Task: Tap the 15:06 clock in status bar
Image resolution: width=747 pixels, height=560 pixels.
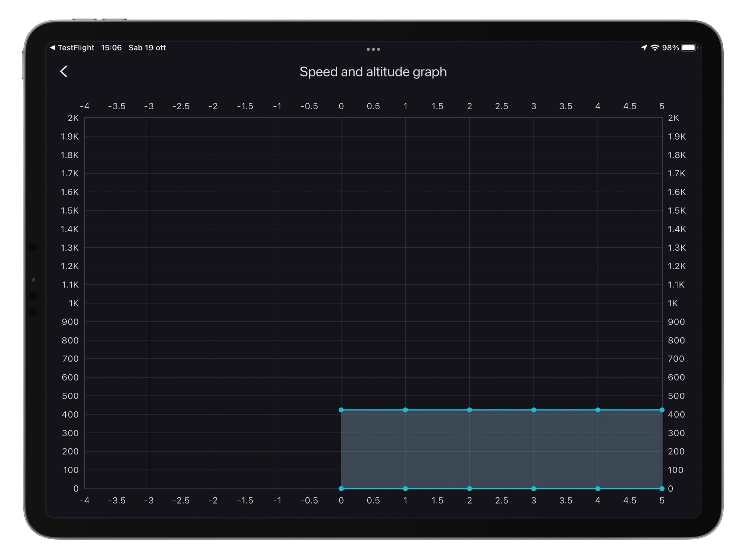Action: (x=112, y=47)
